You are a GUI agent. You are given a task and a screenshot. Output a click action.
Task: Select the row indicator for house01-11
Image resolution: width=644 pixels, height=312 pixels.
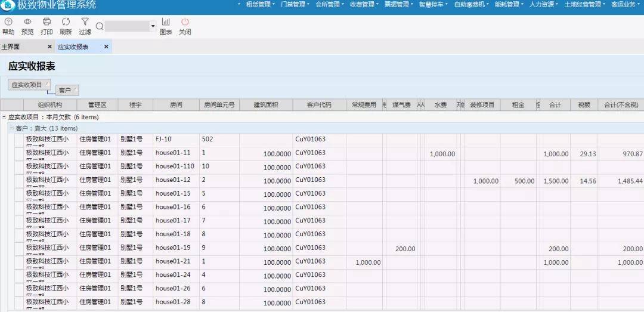pyautogui.click(x=19, y=154)
